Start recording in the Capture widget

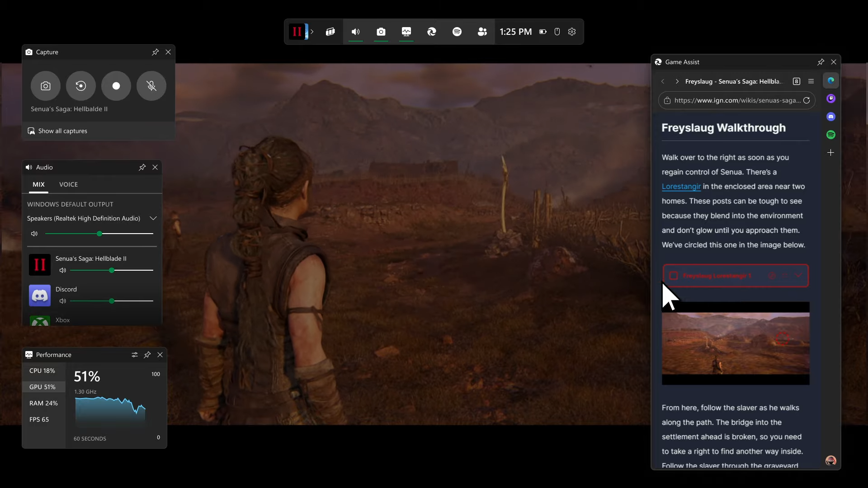click(x=116, y=86)
